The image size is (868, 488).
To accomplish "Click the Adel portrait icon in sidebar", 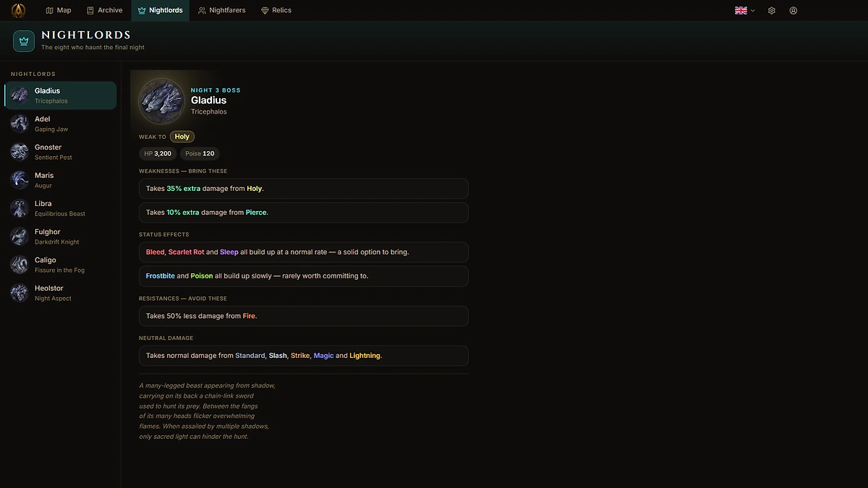I will 20,124.
